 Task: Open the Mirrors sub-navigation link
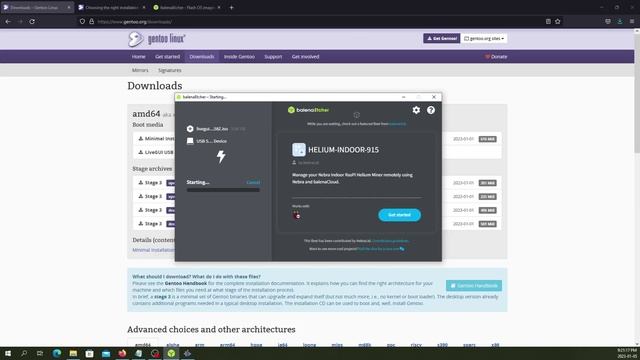tap(140, 70)
